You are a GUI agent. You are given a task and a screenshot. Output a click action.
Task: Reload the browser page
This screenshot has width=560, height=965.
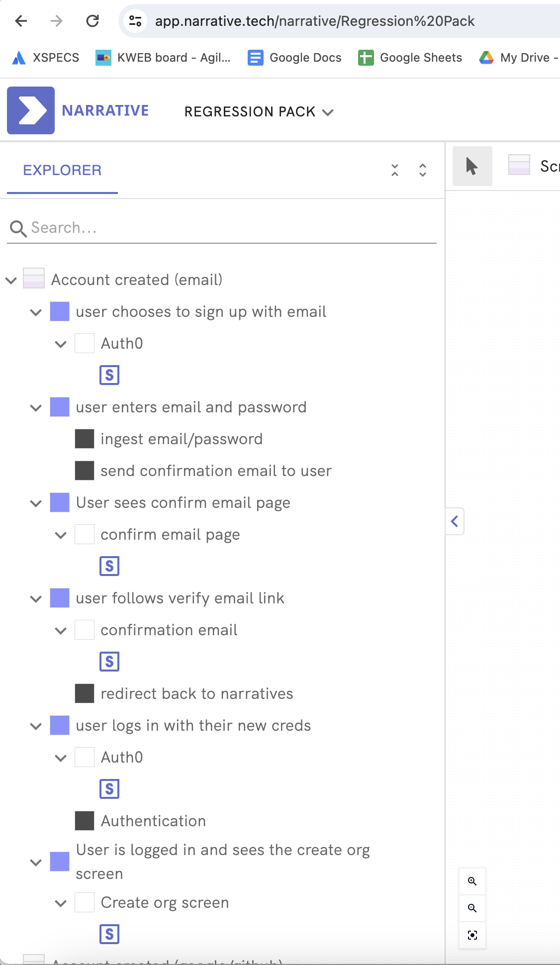click(x=93, y=21)
